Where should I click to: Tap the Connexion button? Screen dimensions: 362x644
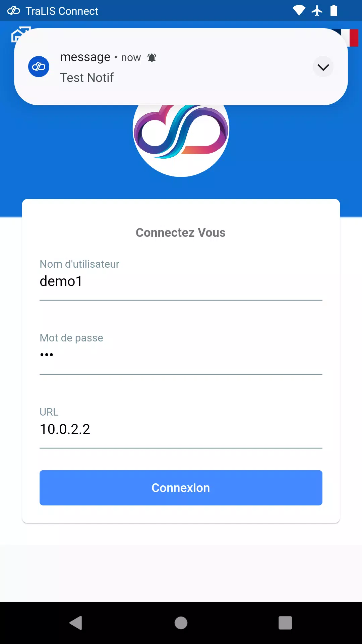[x=181, y=488]
